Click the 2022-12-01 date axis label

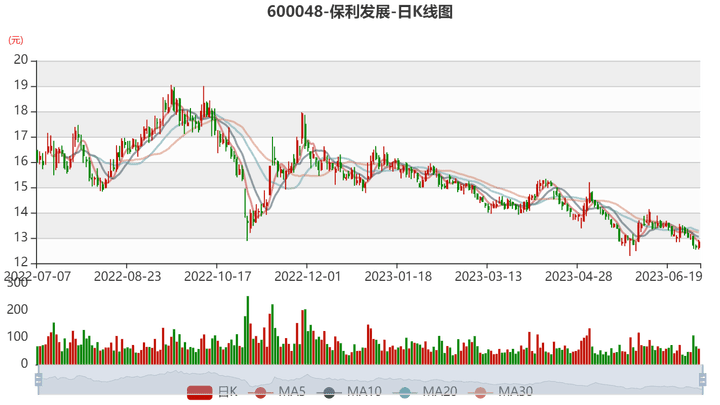tap(308, 276)
